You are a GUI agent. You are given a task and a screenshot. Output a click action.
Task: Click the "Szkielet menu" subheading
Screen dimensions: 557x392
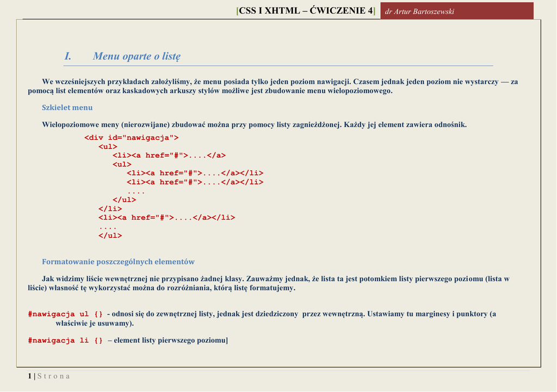pos(67,108)
